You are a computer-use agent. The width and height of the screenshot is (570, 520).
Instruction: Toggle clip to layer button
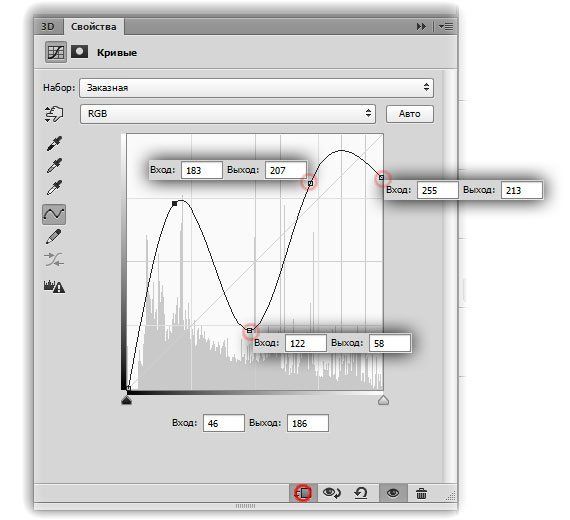[x=304, y=493]
